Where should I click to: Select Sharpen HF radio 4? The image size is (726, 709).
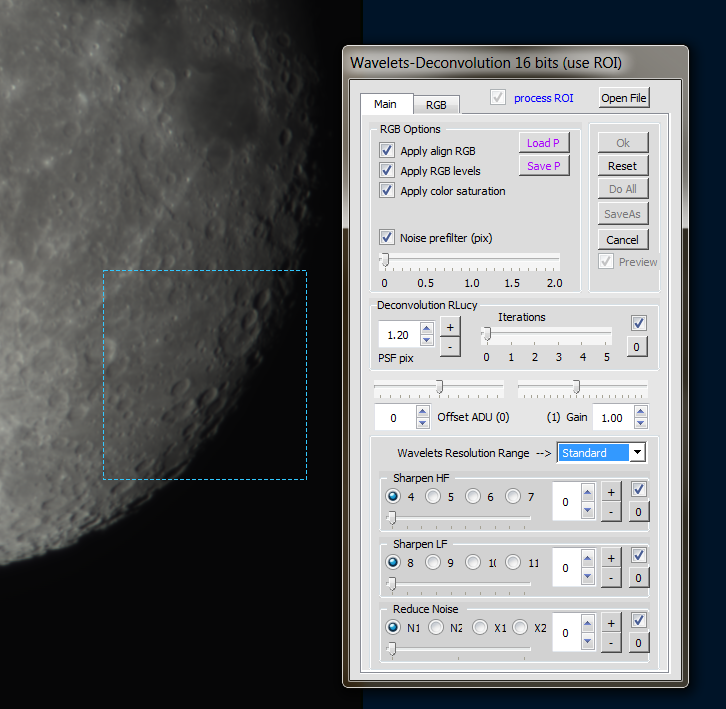click(x=393, y=496)
